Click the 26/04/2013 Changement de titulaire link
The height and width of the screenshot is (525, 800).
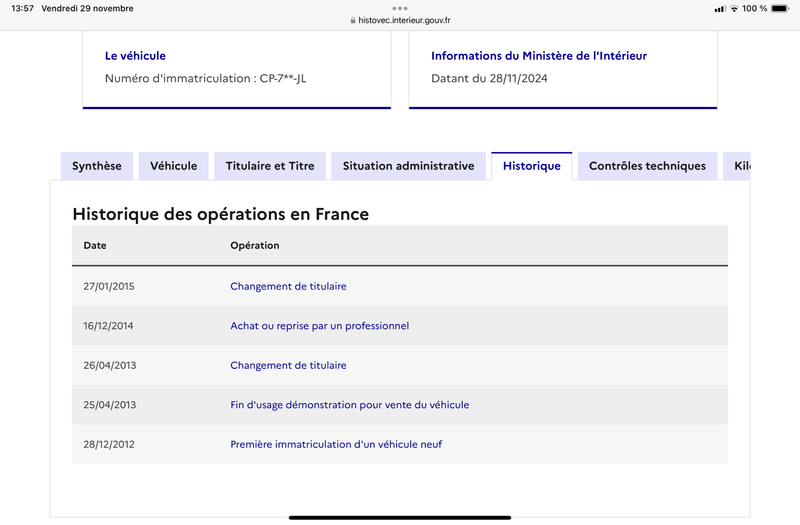coord(288,365)
